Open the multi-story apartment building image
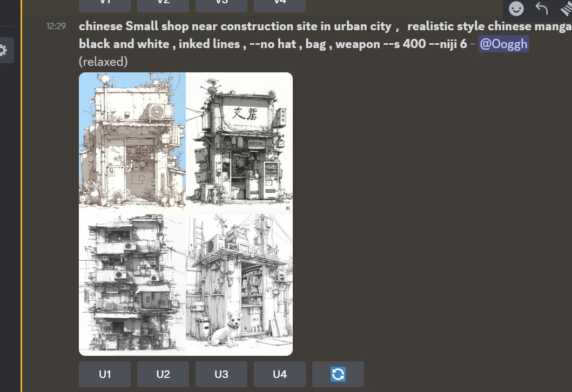The image size is (572, 392). (132, 283)
